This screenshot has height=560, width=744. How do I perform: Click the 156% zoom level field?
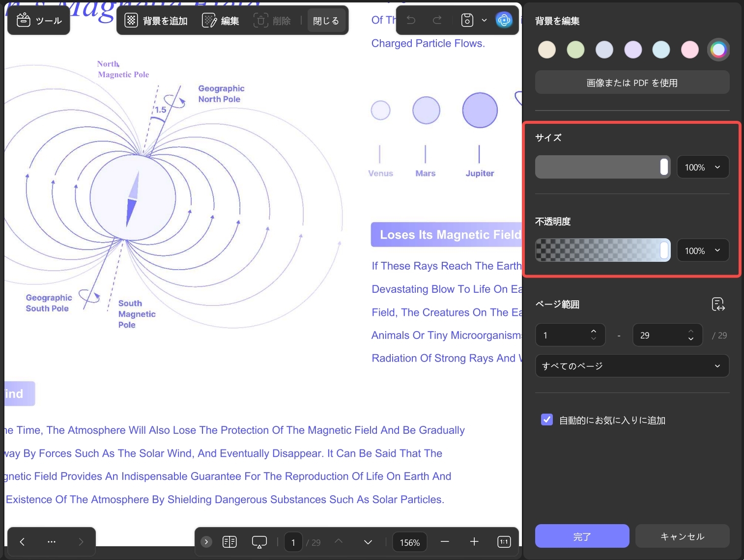(410, 542)
